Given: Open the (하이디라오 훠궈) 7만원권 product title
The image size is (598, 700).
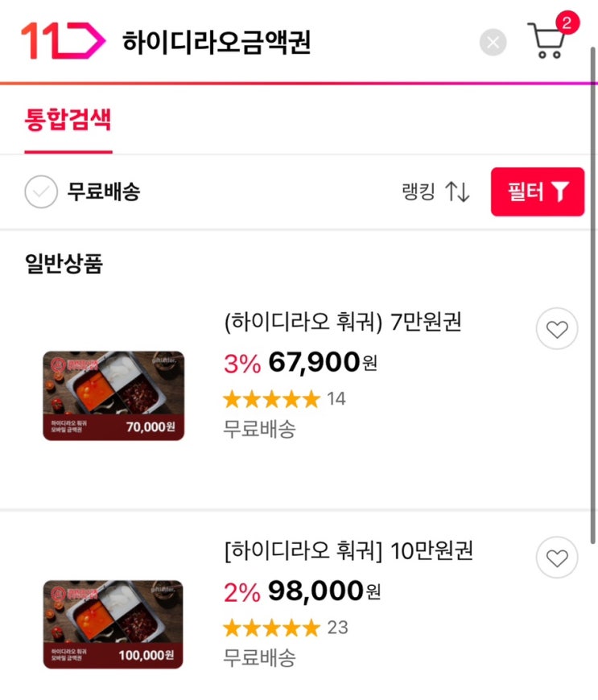Looking at the screenshot, I should point(343,322).
